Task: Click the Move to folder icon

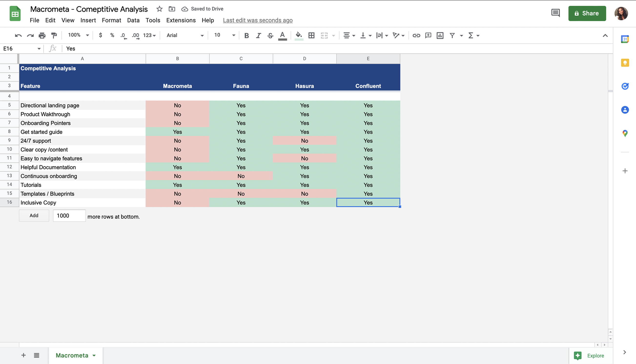Action: [172, 9]
